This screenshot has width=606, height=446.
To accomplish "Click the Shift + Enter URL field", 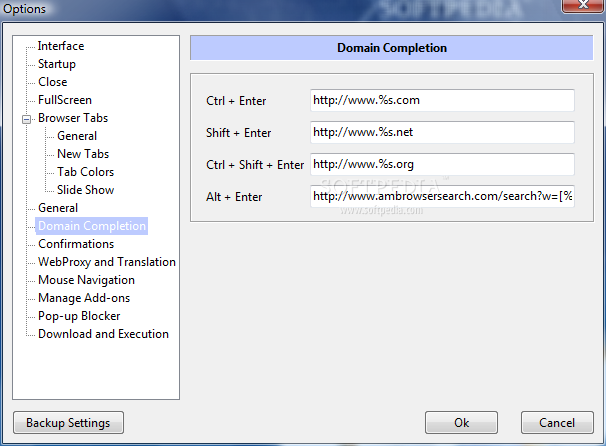I will [x=442, y=133].
